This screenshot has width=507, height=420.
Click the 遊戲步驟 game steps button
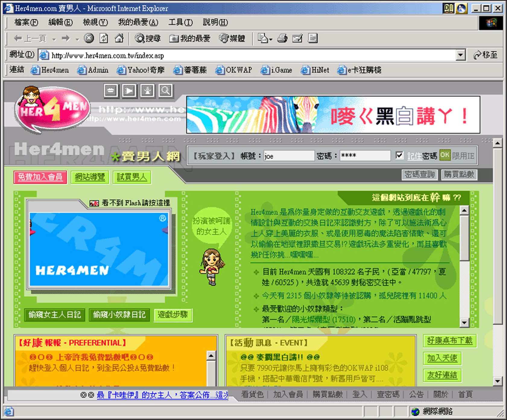173,315
